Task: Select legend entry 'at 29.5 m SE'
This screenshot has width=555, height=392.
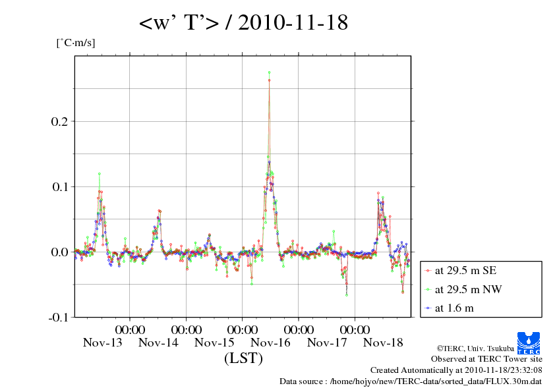Action: tap(465, 271)
